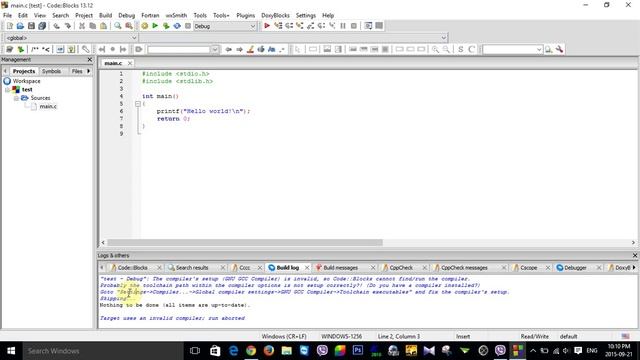Click the highlight marker pen icon

pos(250,49)
